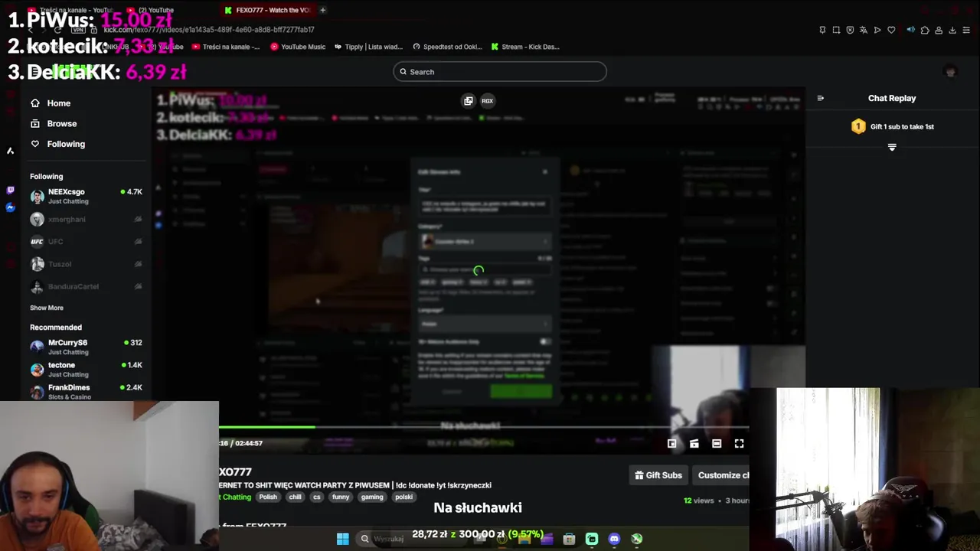Expand the gift leaderboard arrow
The height and width of the screenshot is (551, 980).
click(x=892, y=147)
